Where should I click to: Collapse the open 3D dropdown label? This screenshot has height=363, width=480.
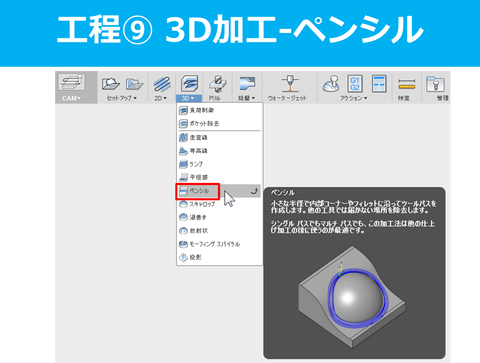(189, 98)
